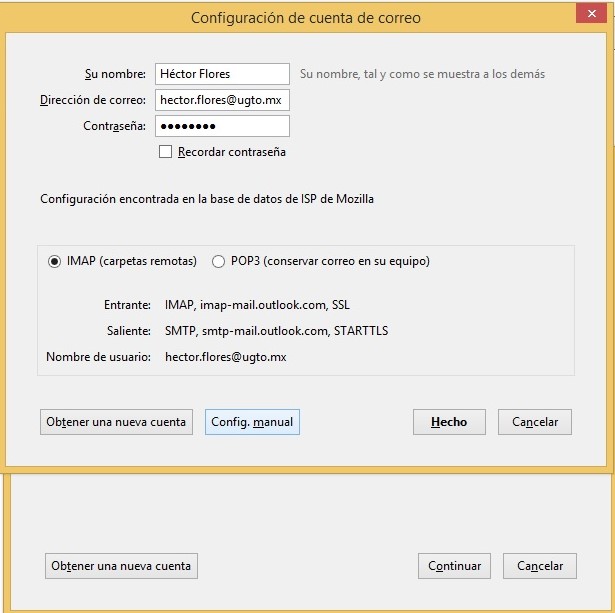The width and height of the screenshot is (615, 613).
Task: Click the Saliente smtp-mail.outlook.com server line
Action: click(x=277, y=331)
